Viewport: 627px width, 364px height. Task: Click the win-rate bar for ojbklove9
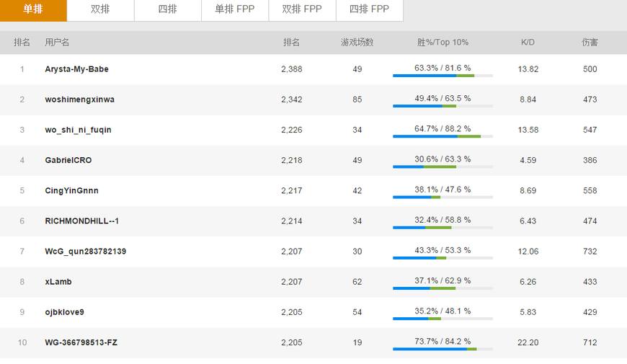coord(443,319)
